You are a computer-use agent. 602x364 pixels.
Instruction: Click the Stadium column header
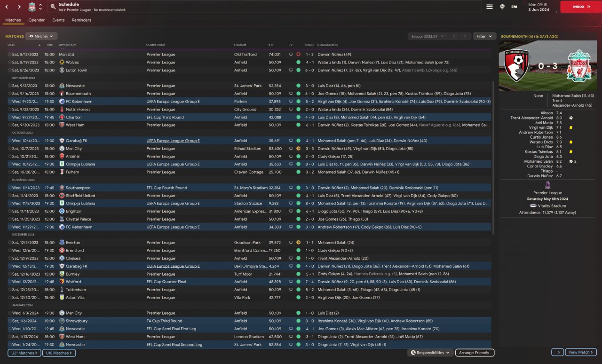coord(240,45)
